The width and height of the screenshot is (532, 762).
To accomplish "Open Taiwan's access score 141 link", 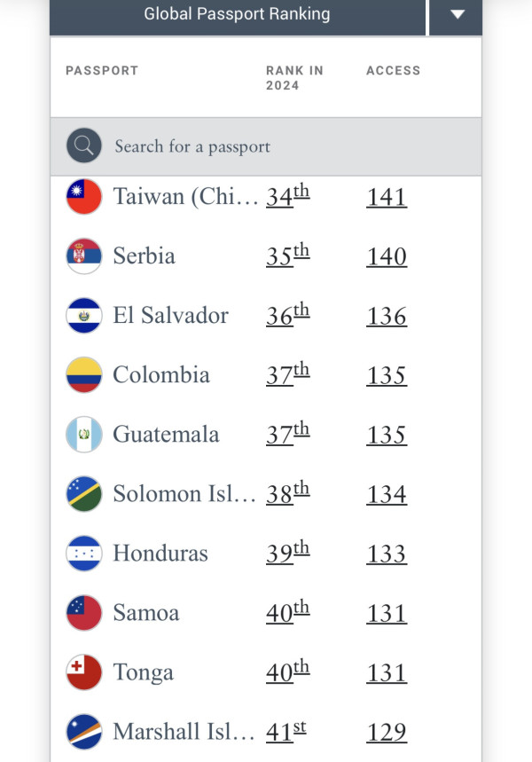I will pos(387,197).
